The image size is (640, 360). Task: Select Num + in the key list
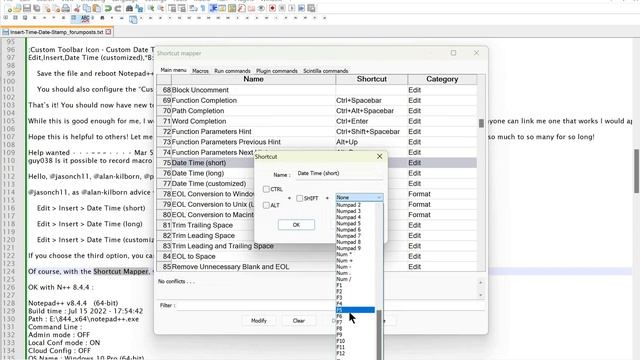355,260
